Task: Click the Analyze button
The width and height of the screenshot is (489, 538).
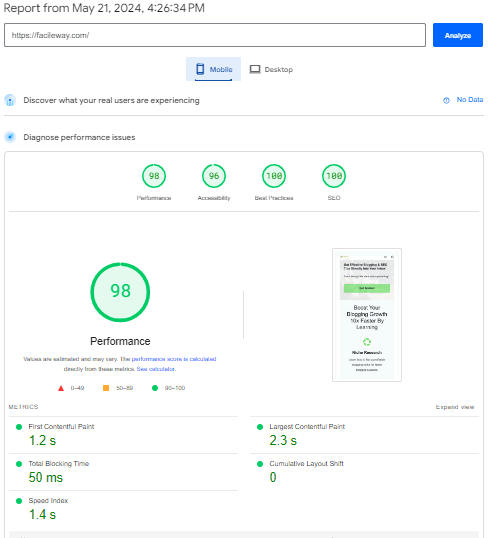Action: point(457,35)
